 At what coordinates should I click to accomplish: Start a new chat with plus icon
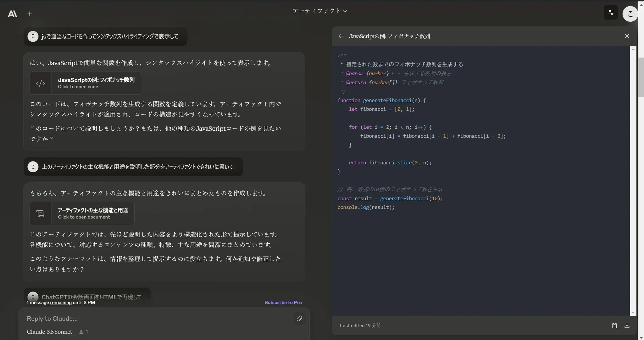(x=30, y=14)
